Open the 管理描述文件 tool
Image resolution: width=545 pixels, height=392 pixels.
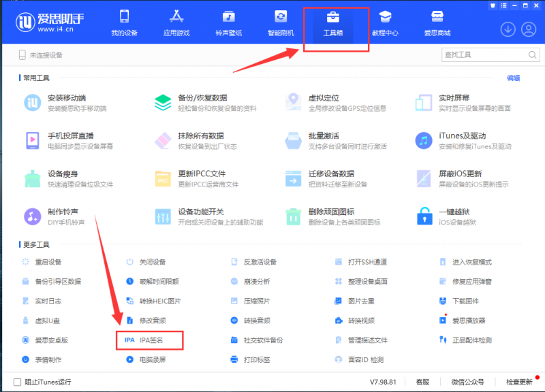tap(361, 340)
